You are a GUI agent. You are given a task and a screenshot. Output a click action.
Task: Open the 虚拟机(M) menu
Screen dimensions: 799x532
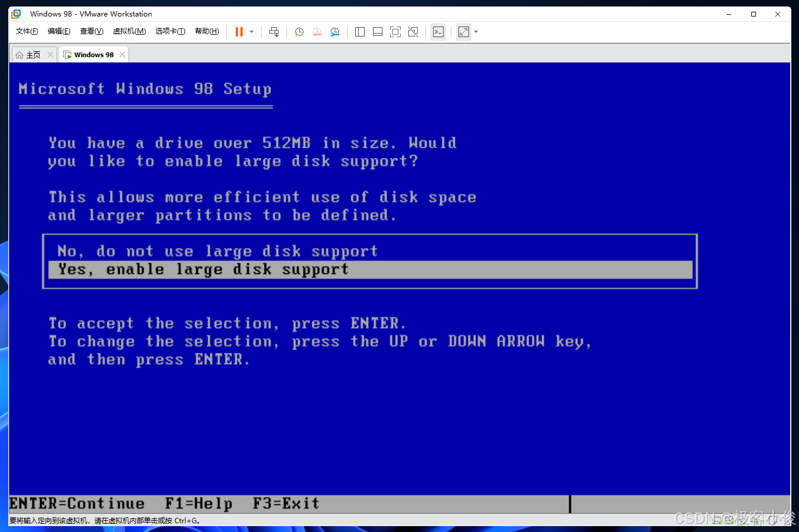click(129, 31)
